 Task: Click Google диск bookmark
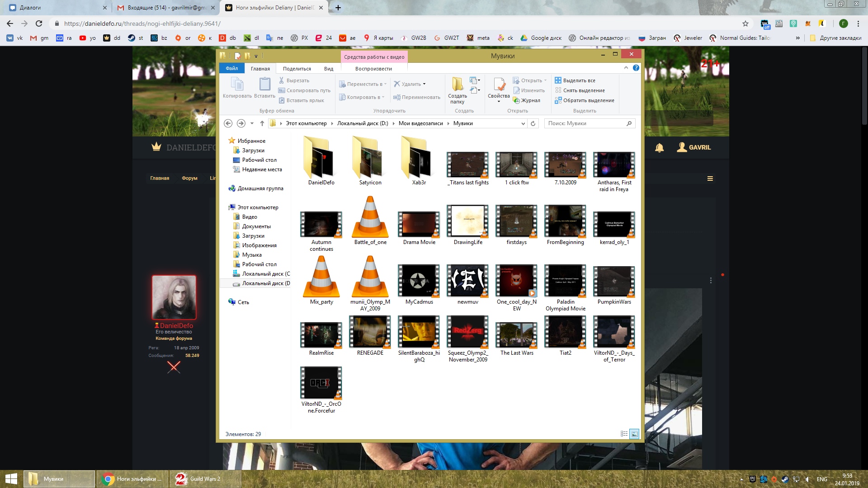[x=541, y=38]
